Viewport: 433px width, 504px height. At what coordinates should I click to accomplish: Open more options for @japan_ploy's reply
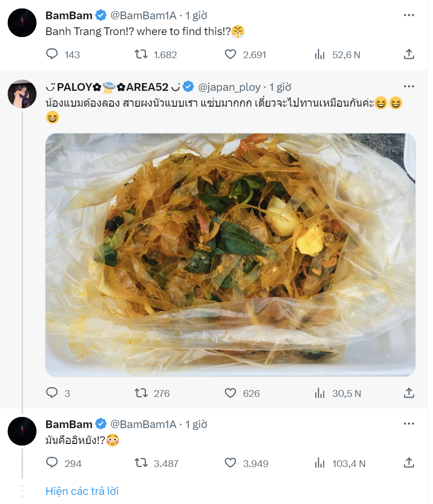click(409, 86)
